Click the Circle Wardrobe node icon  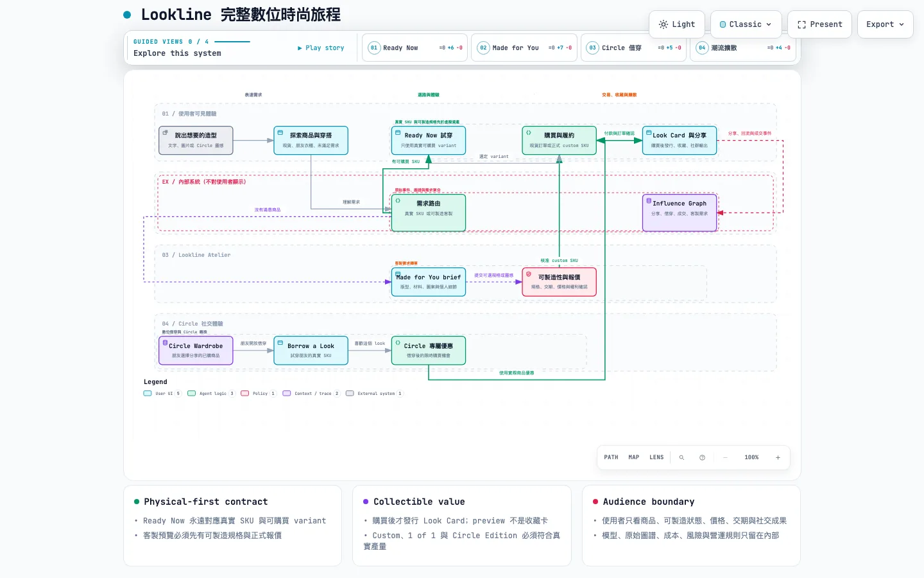pyautogui.click(x=165, y=343)
